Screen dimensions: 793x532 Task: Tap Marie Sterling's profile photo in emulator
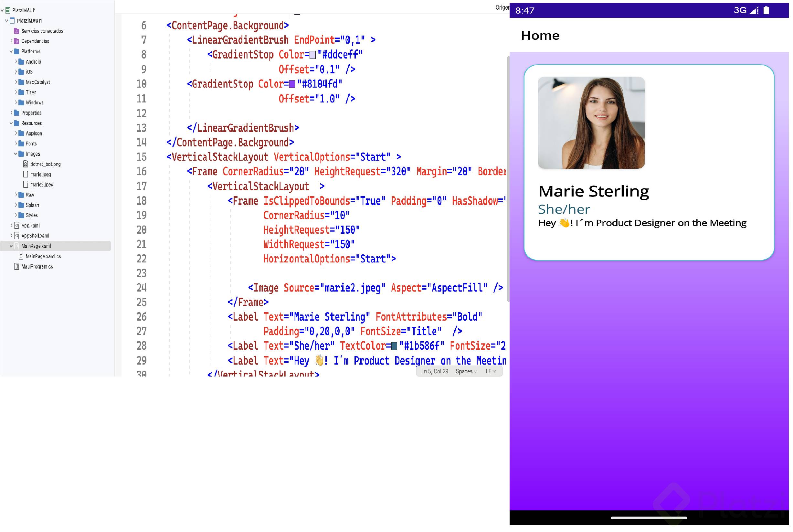tap(591, 123)
